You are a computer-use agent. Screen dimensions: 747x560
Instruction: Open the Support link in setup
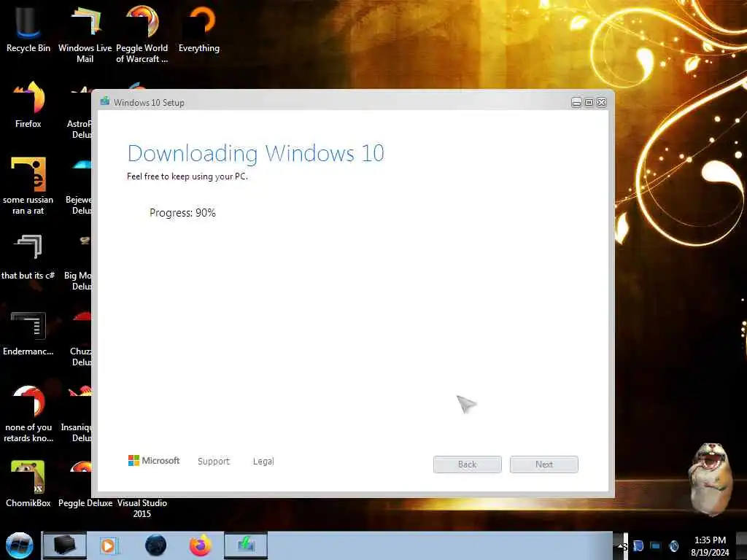coord(214,461)
